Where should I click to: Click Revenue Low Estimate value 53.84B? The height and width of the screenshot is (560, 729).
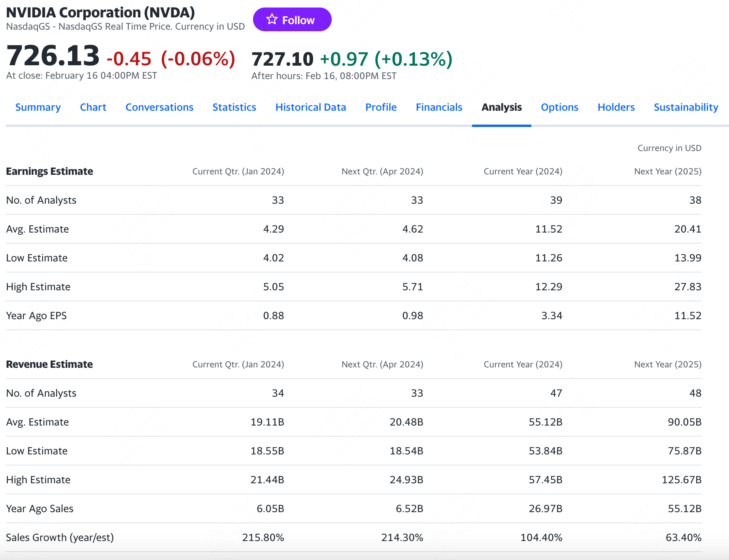point(546,451)
